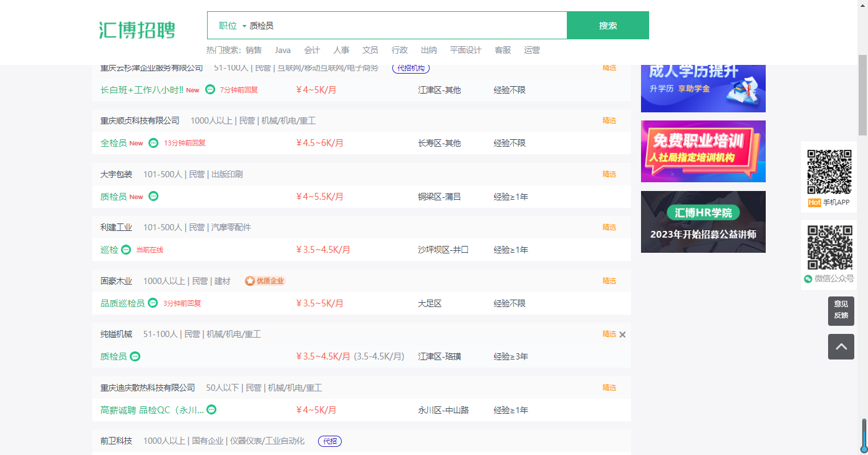Open company 利建工业
The image size is (868, 455).
[x=116, y=227]
